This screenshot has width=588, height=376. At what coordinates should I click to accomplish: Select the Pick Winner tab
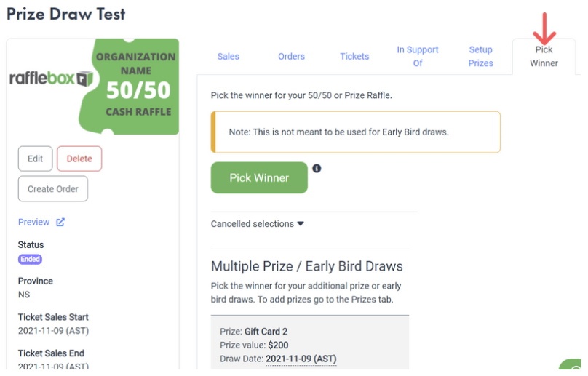coord(544,56)
